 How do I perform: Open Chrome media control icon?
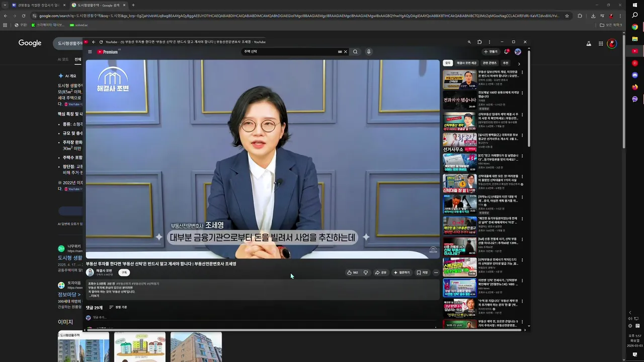coord(602,16)
